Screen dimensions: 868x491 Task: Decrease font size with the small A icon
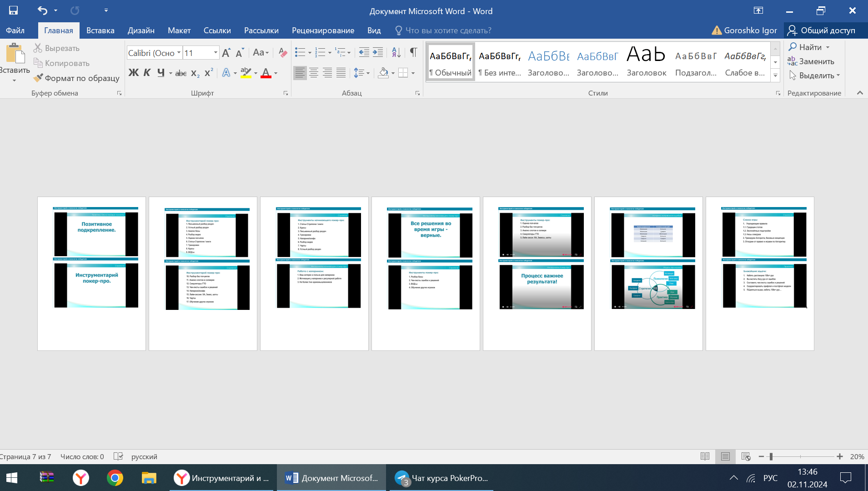click(240, 53)
